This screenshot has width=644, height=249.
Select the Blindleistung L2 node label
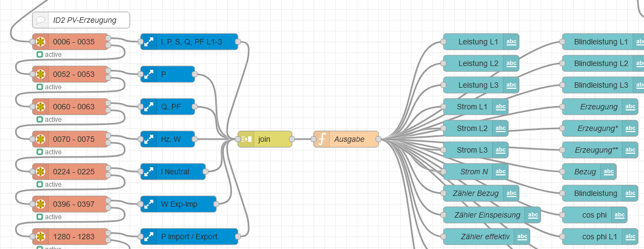601,63
